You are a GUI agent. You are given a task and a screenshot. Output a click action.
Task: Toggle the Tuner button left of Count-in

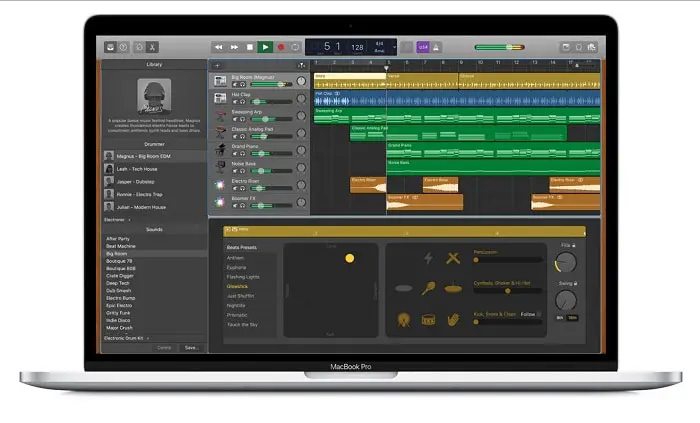pos(406,47)
